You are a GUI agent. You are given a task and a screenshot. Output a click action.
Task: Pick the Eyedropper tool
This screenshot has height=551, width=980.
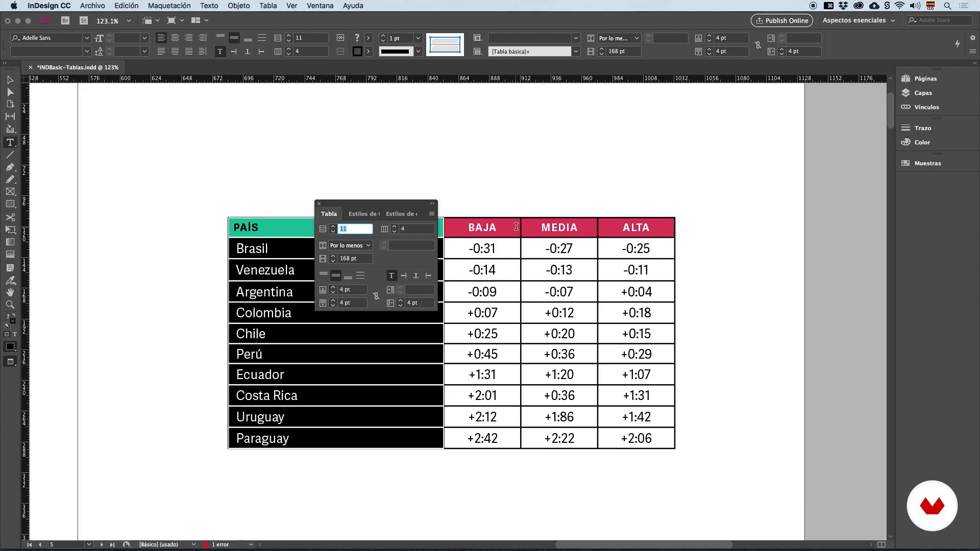click(10, 280)
